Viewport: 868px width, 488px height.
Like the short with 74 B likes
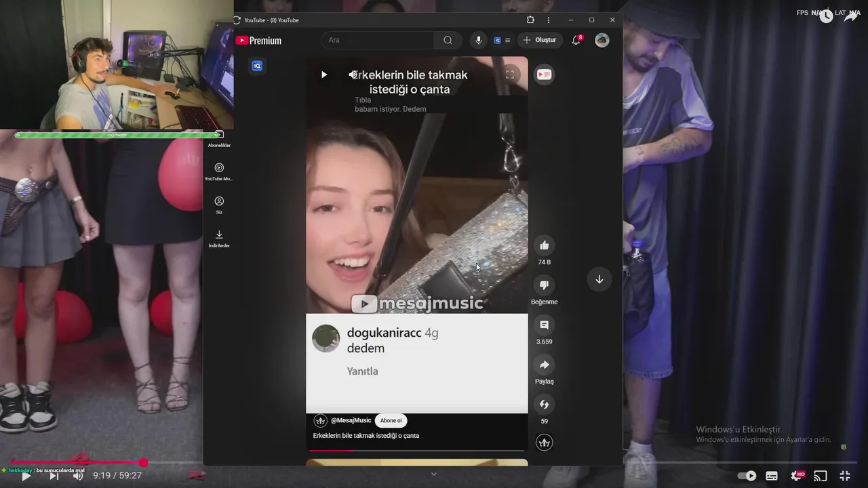pos(544,245)
